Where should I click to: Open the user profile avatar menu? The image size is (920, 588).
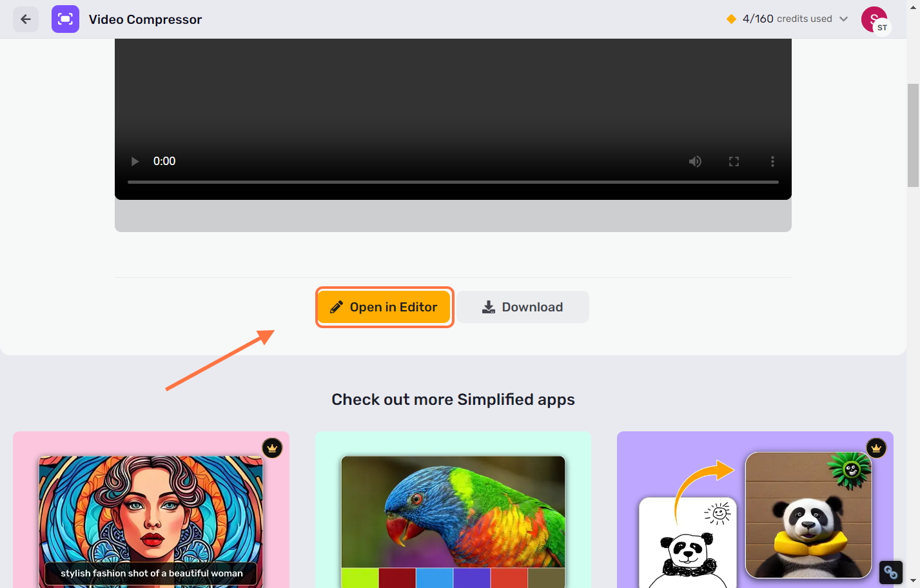pos(875,19)
